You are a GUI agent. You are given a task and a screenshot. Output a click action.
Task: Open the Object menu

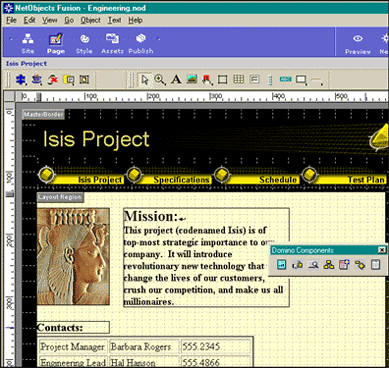point(90,20)
